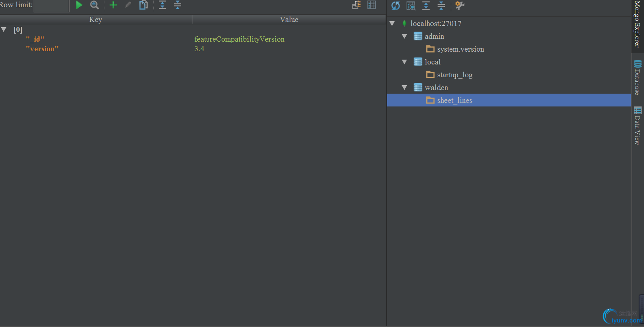Image resolution: width=644 pixels, height=327 pixels.
Task: Select the "version" key cell
Action: pos(42,49)
